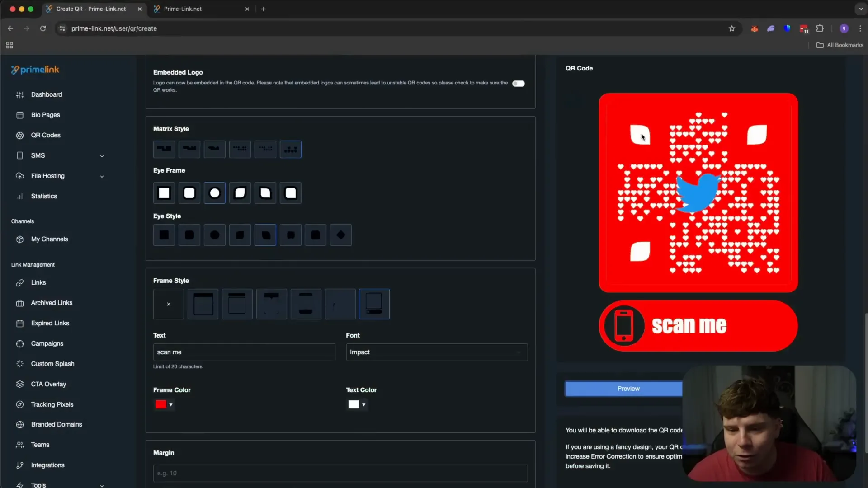Click the Expired Links calendar icon
This screenshot has height=488, width=868.
coord(20,323)
